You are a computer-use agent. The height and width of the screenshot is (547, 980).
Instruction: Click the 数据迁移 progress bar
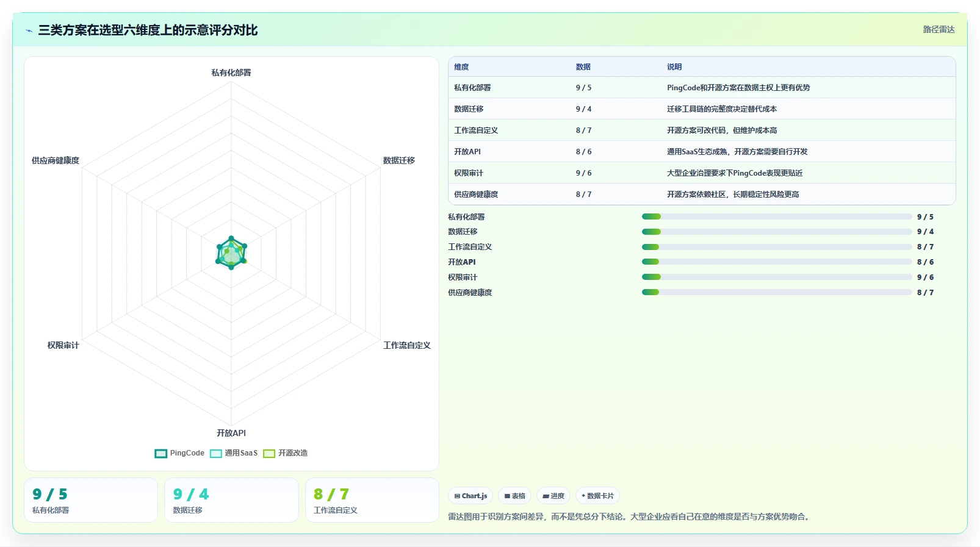pyautogui.click(x=777, y=232)
